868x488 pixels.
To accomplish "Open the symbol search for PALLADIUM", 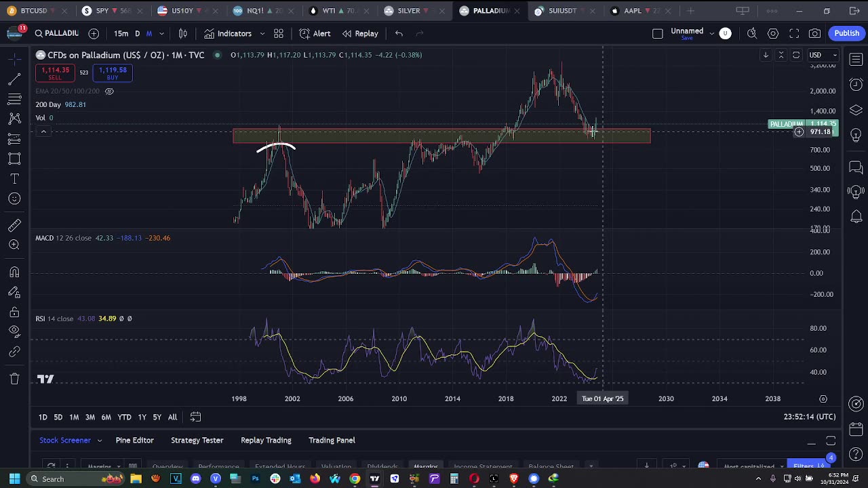I will [57, 33].
